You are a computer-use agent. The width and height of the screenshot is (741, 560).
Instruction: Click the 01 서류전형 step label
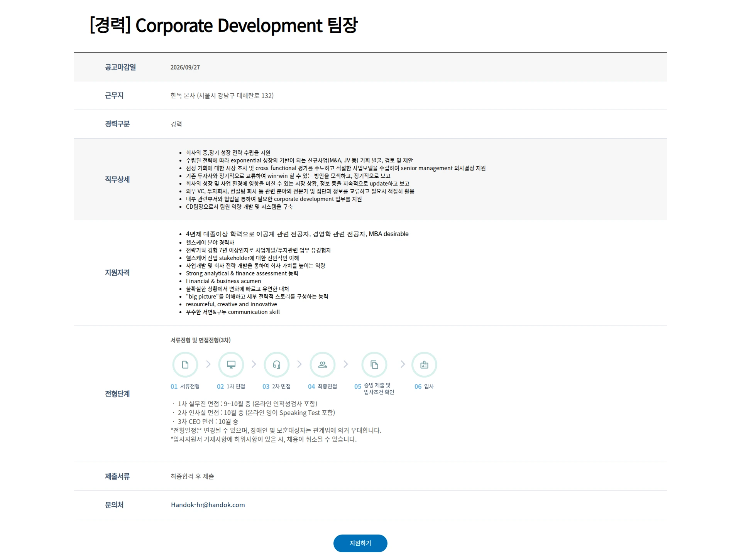coord(185,386)
